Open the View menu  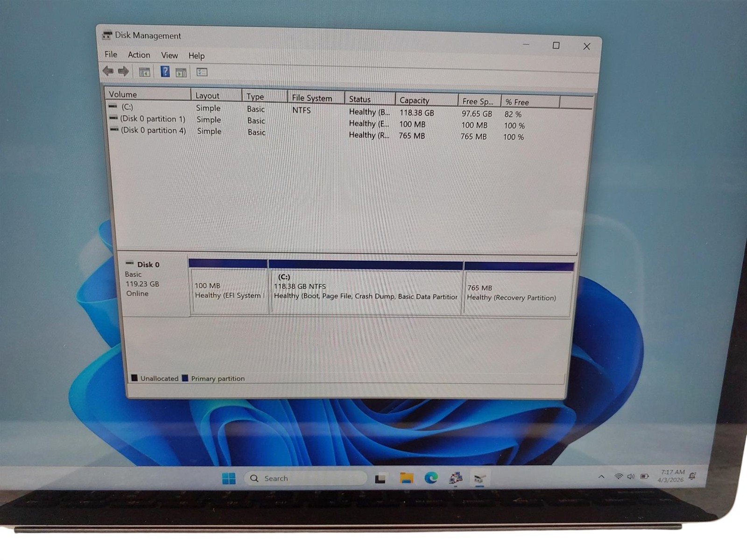(x=169, y=56)
